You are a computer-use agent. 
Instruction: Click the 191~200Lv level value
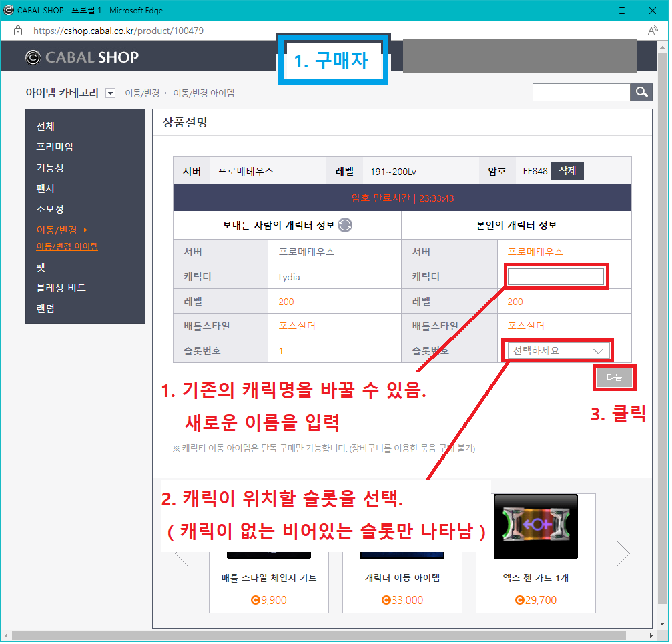(x=395, y=172)
